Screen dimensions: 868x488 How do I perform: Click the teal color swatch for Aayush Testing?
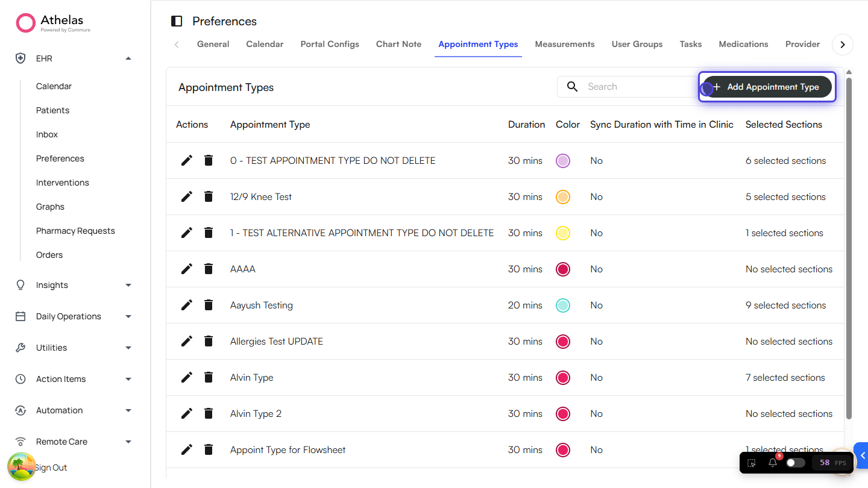(562, 305)
